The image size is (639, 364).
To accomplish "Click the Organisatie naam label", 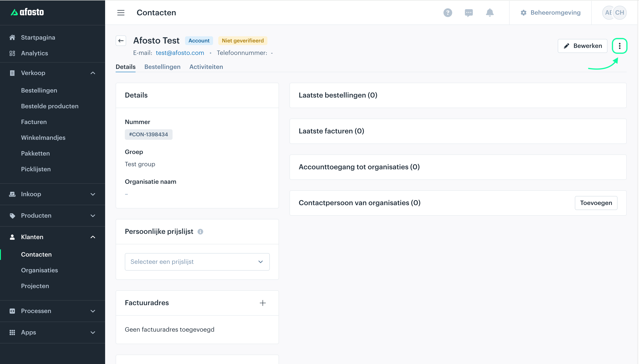I will (x=150, y=182).
